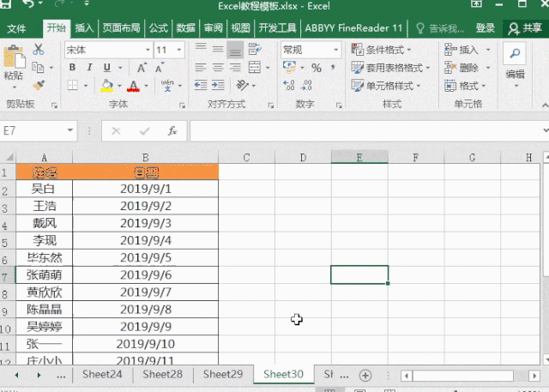Click the Borders icon
549x392 pixels.
72,85
